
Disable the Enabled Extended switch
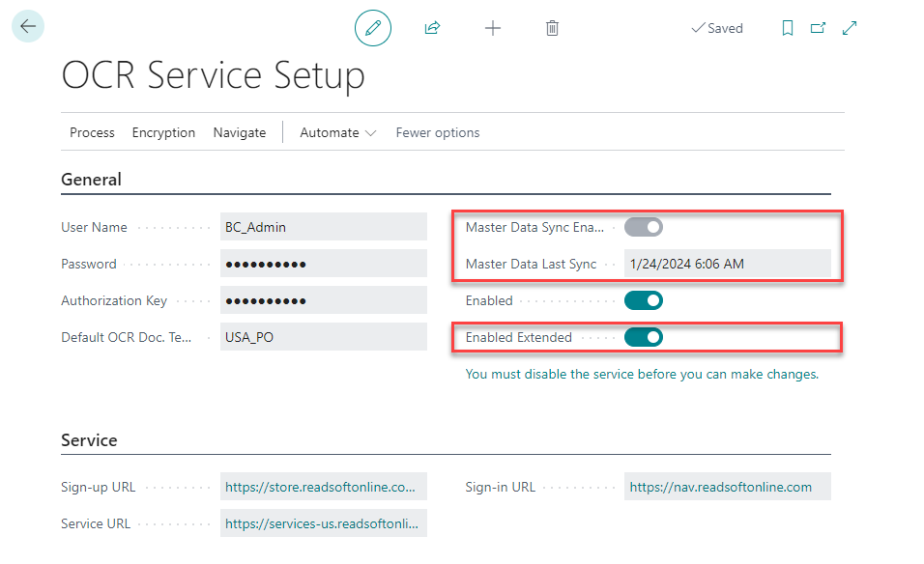tap(644, 337)
